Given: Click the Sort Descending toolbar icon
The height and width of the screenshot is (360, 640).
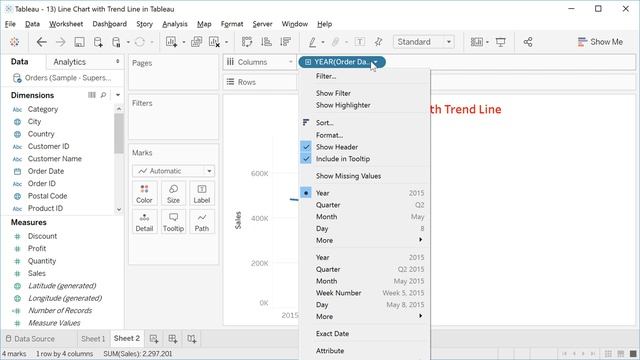Looking at the screenshot, I should (285, 42).
